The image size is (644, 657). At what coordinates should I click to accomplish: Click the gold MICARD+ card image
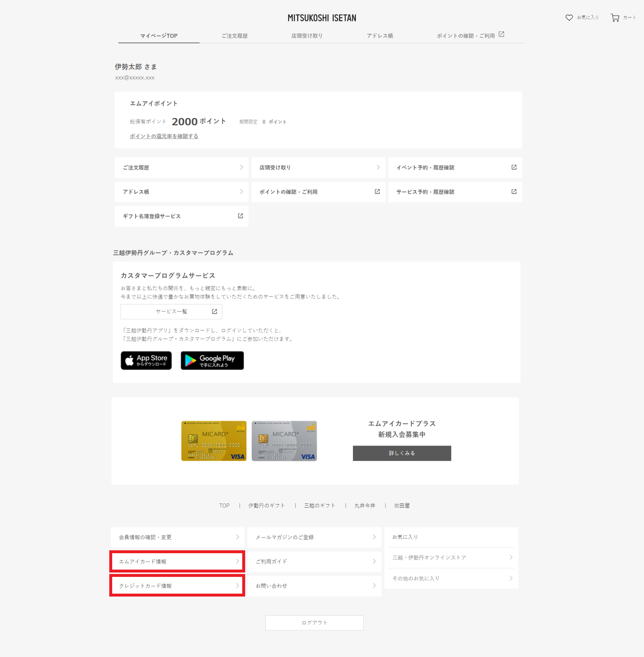214,441
